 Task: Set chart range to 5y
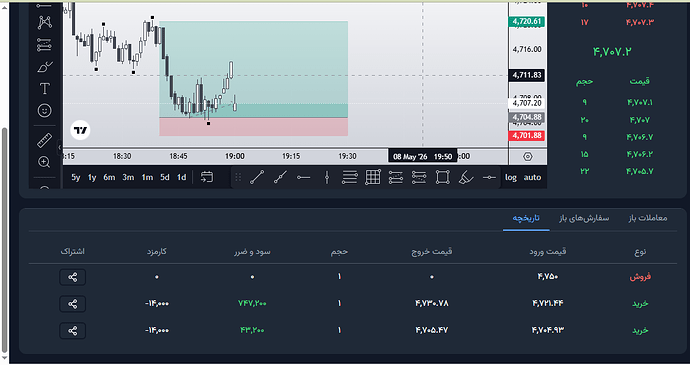click(76, 177)
